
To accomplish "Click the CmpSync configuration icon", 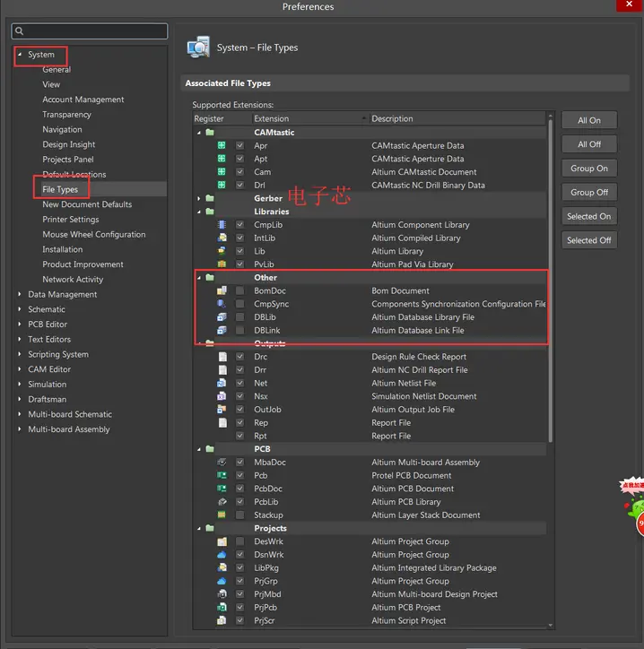I will click(222, 304).
